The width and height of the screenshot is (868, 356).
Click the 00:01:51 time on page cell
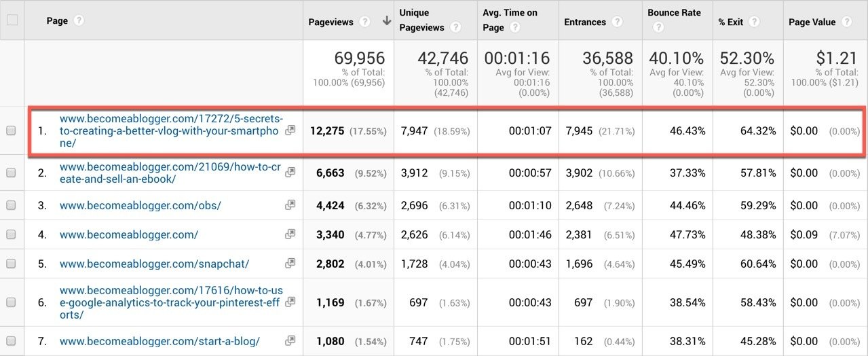point(530,341)
